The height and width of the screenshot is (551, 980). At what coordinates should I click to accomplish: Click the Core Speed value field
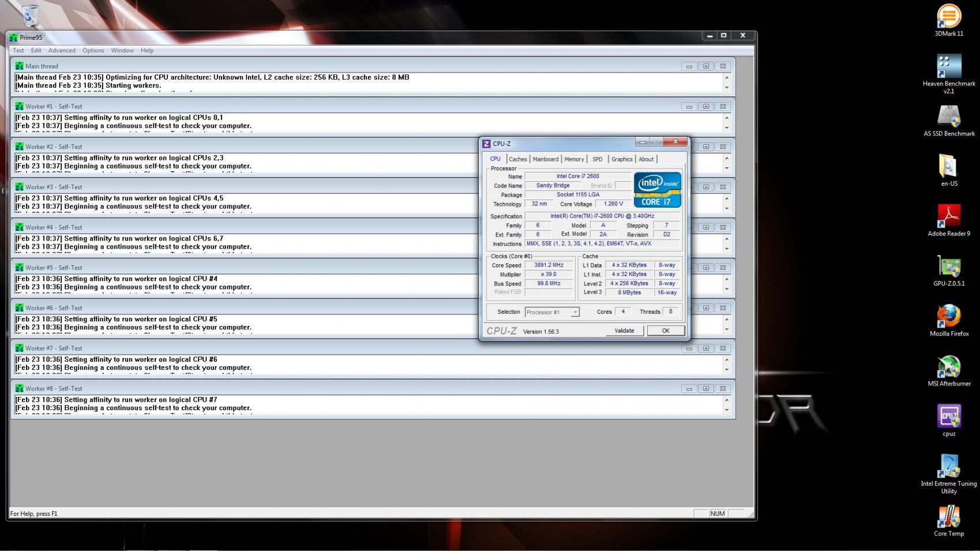(x=549, y=265)
